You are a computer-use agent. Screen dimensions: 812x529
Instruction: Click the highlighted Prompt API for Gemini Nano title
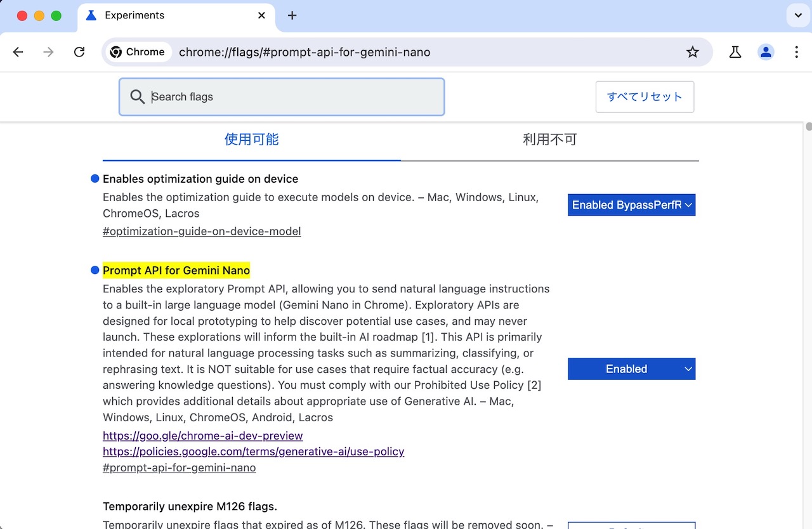point(176,271)
